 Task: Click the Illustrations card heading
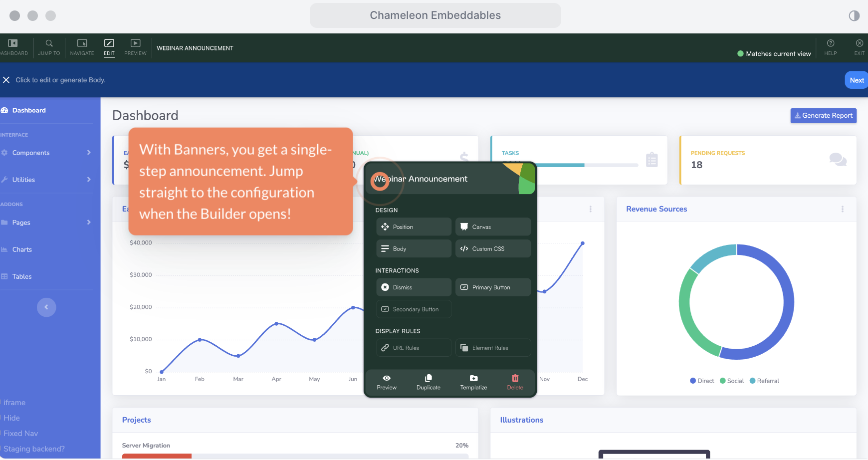pos(522,420)
